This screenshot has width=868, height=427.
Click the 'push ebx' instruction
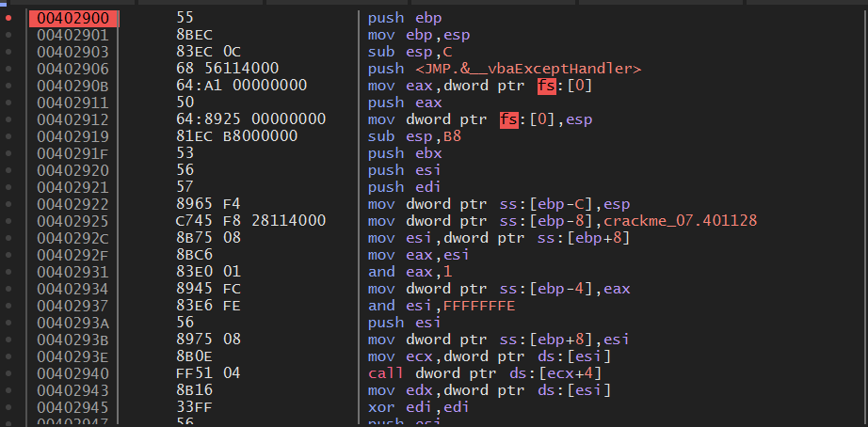[405, 153]
